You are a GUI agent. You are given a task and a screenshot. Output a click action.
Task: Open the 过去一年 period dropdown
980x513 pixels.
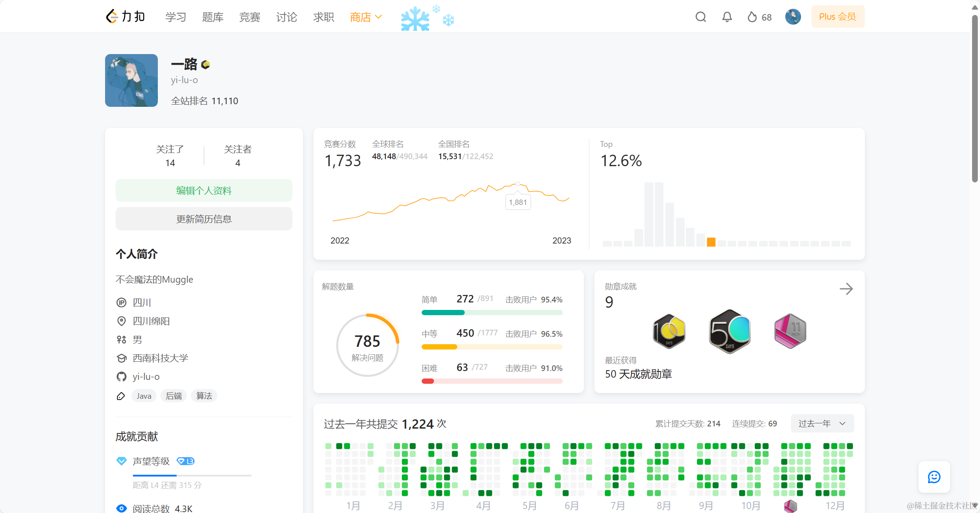coord(822,423)
